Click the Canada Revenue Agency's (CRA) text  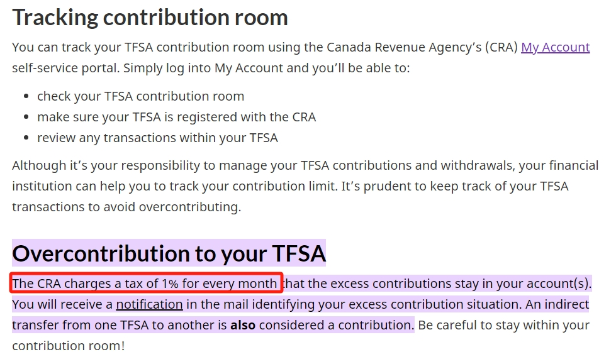(422, 47)
